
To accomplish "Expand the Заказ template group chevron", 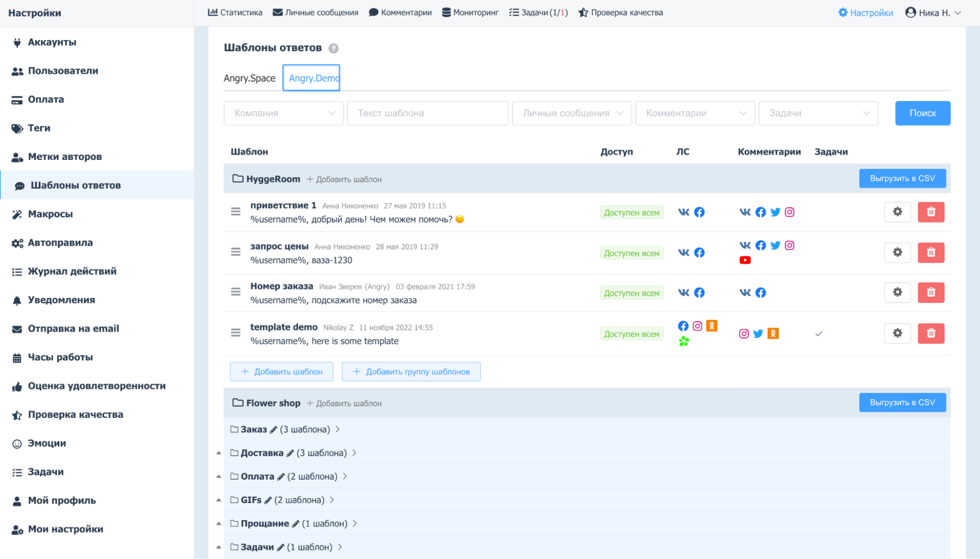I will 338,430.
